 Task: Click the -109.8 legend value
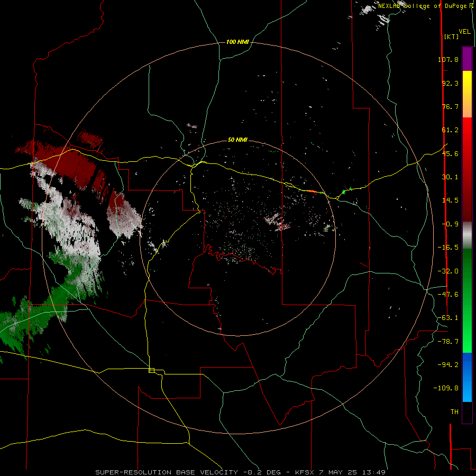(446, 388)
